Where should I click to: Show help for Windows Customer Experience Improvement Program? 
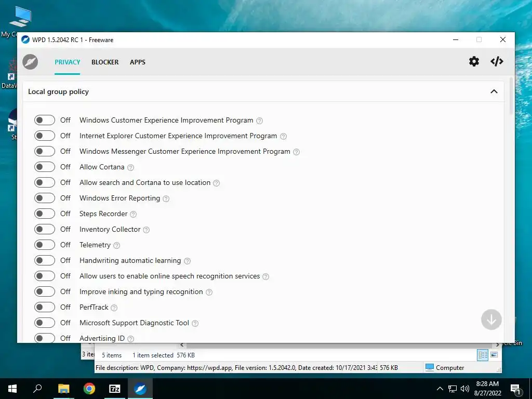click(260, 121)
